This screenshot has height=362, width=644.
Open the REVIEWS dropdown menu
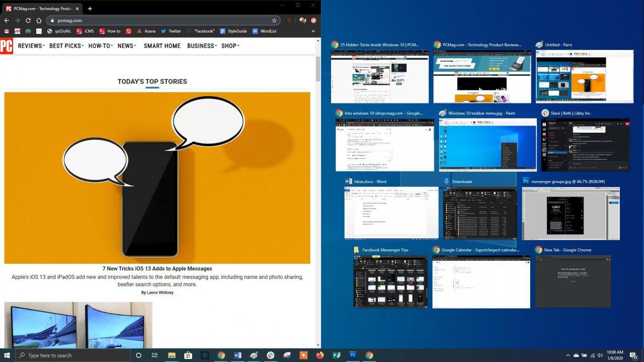pyautogui.click(x=30, y=46)
